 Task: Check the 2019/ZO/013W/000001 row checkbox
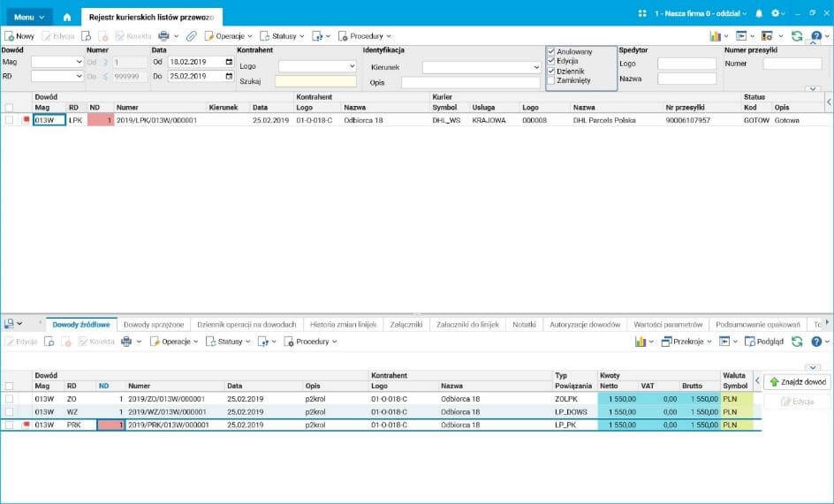click(9, 399)
